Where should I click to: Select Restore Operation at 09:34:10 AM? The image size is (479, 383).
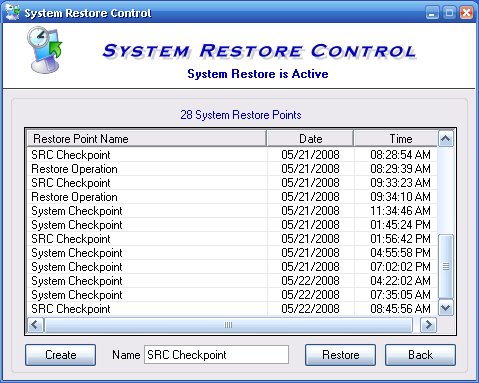tap(232, 197)
